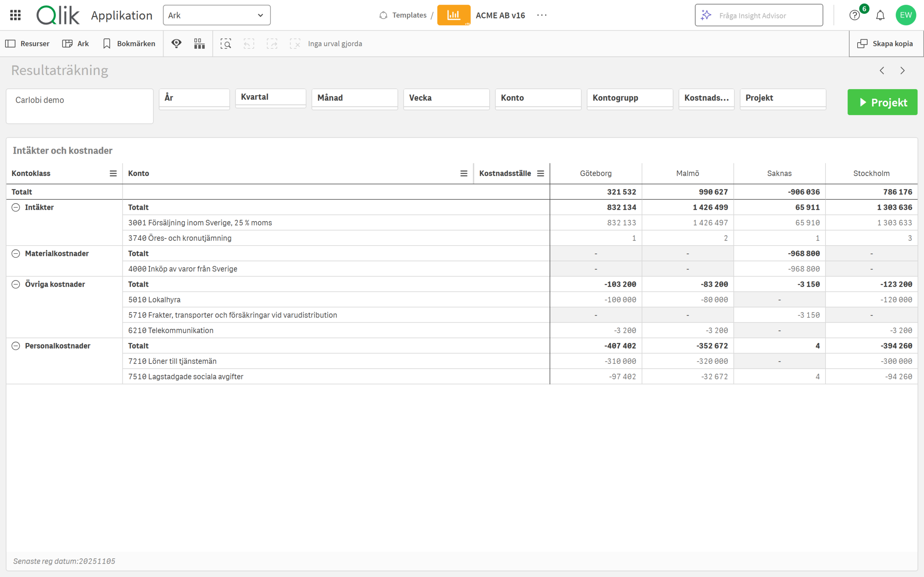Collapse the Materialkostnader row group

tap(16, 254)
